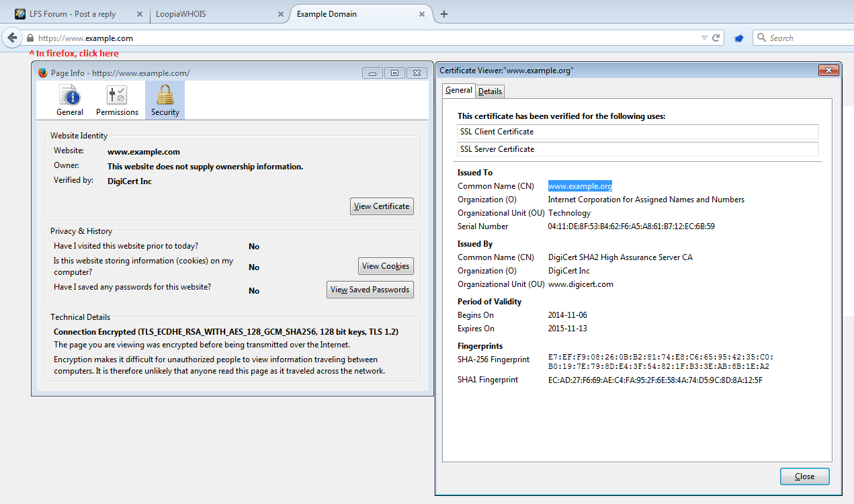Click Connection Encrypted technical details line
This screenshot has height=504, width=854.
coord(226,332)
